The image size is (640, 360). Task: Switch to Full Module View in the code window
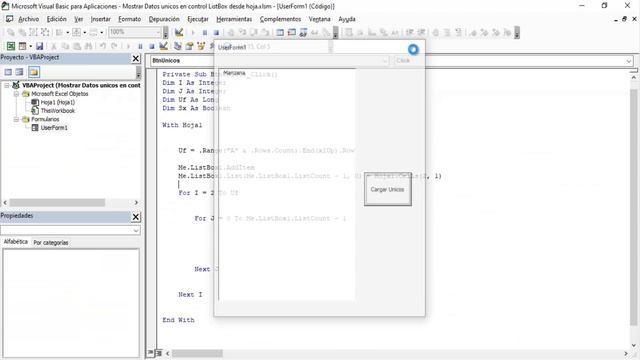(159, 353)
